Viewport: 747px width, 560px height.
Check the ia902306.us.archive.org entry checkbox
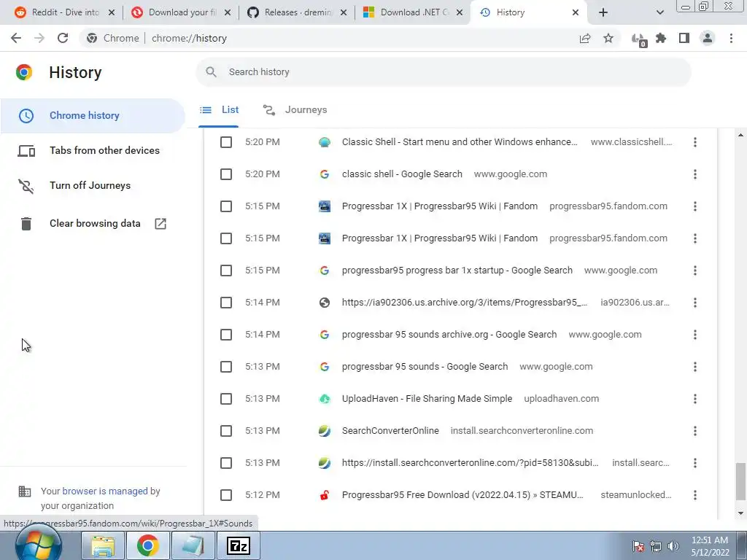point(226,303)
